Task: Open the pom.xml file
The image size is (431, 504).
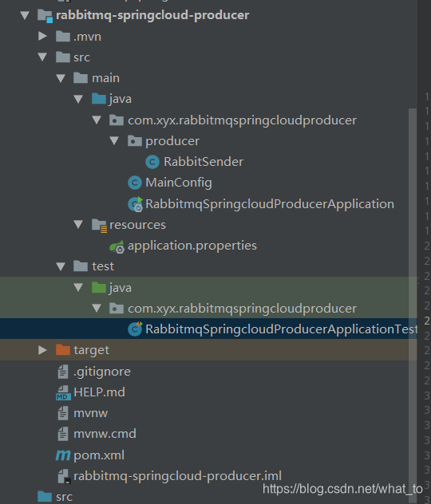Action: [99, 455]
